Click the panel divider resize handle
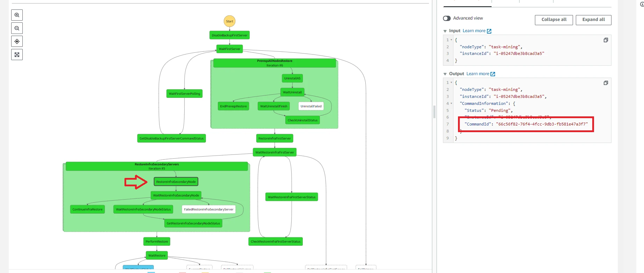 click(x=434, y=112)
